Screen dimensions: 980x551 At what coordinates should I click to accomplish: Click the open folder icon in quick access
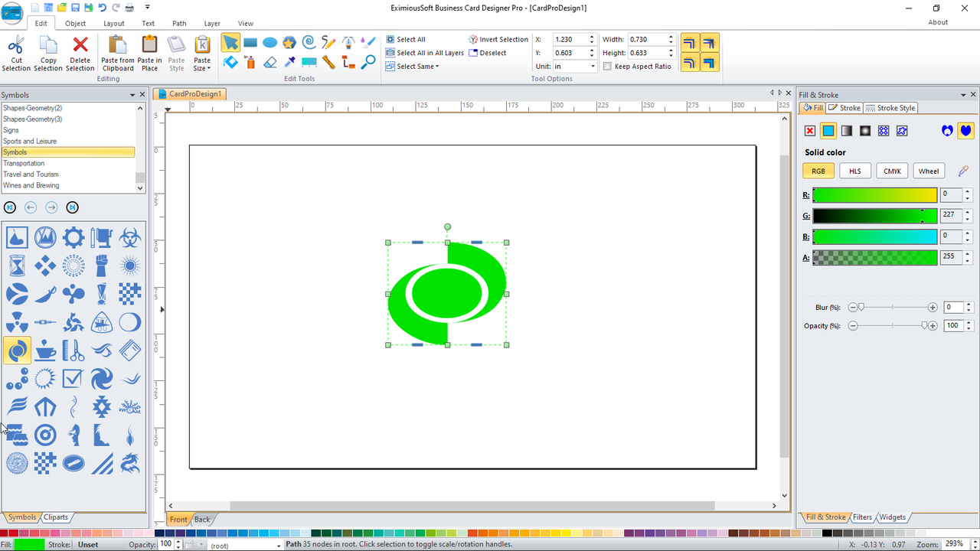(61, 8)
